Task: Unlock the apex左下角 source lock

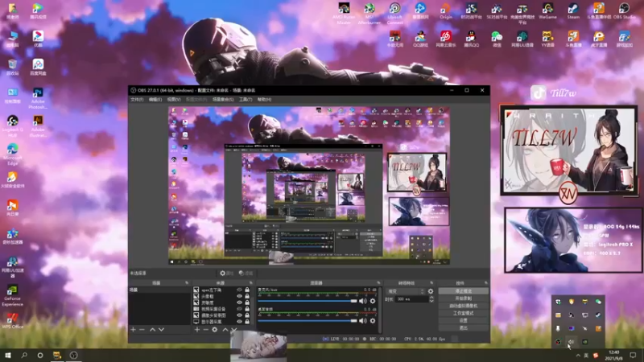Action: click(247, 290)
